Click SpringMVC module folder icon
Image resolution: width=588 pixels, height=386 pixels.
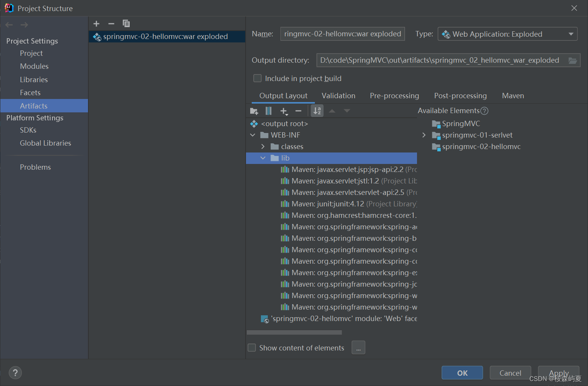(x=436, y=124)
